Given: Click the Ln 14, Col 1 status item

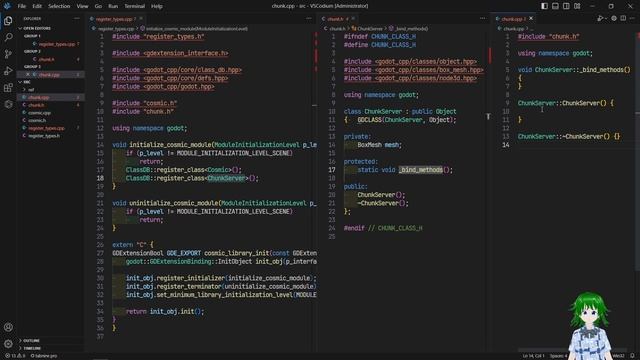Looking at the screenshot, I should pyautogui.click(x=533, y=356).
